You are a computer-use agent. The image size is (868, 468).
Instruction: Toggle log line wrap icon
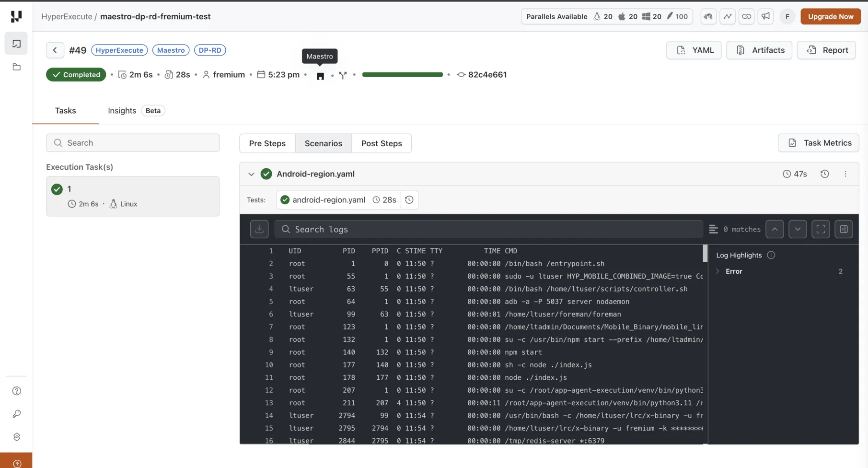[x=713, y=229]
